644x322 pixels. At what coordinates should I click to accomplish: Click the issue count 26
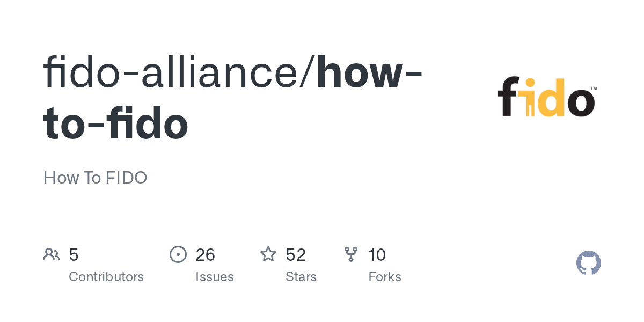205,255
